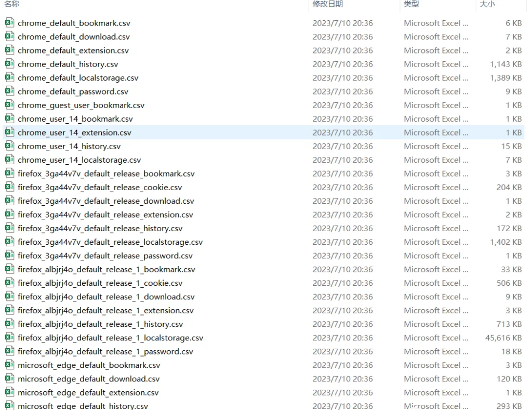Click the icon of firefox_albjrj4o_default_release_1_extension.csv

pyautogui.click(x=9, y=310)
